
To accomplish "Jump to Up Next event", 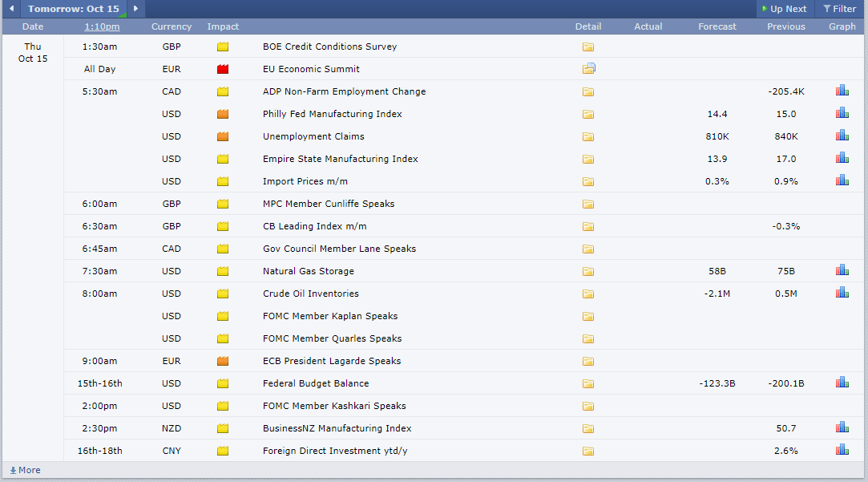I will (784, 9).
